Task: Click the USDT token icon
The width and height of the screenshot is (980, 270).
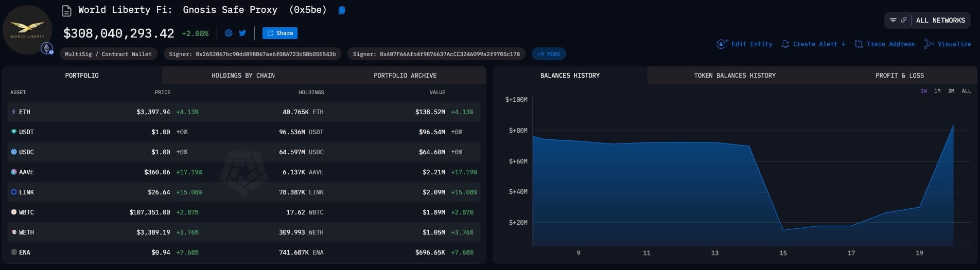Action: (x=14, y=132)
